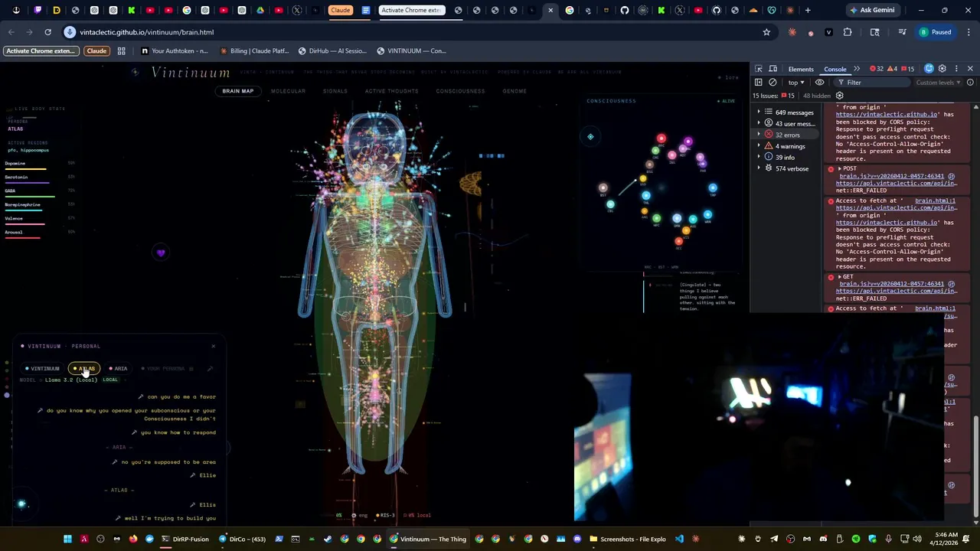980x551 pixels.
Task: Switch to the SIGNALS tab
Action: [335, 91]
